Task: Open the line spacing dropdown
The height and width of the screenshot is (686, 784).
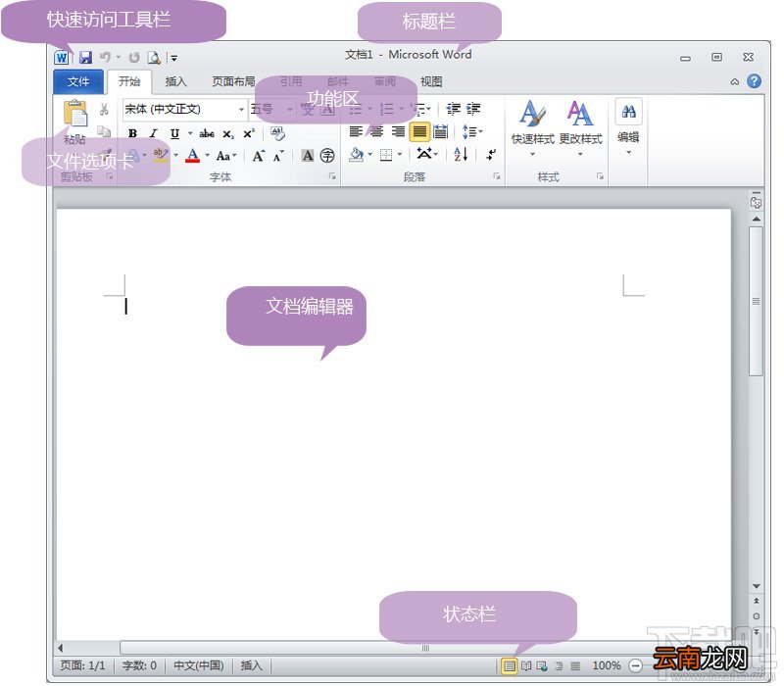Action: click(x=472, y=131)
